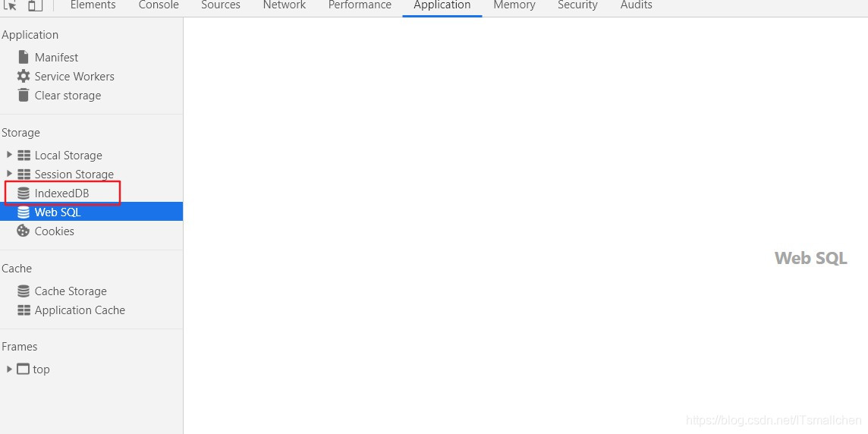Click the Application Cache grid icon
The width and height of the screenshot is (868, 434).
pos(24,310)
